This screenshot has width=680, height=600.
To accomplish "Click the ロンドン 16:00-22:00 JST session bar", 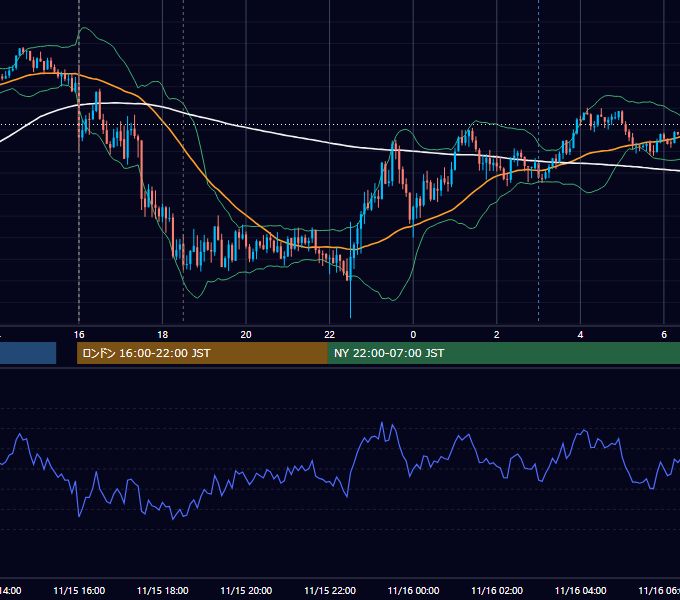I will 202,353.
